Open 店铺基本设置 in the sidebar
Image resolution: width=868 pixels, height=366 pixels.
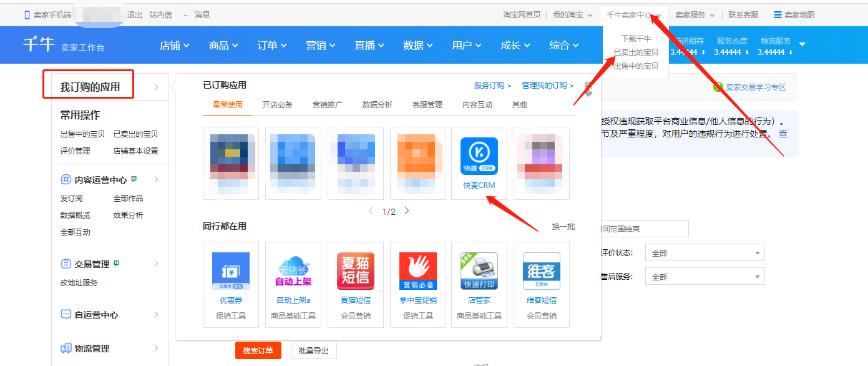point(136,151)
